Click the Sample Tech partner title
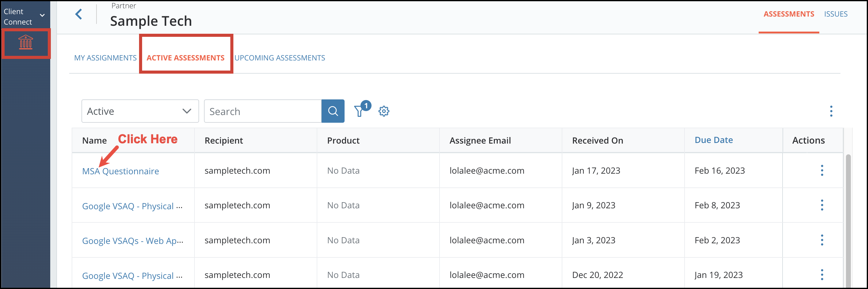Image resolution: width=868 pixels, height=289 pixels. [x=151, y=21]
